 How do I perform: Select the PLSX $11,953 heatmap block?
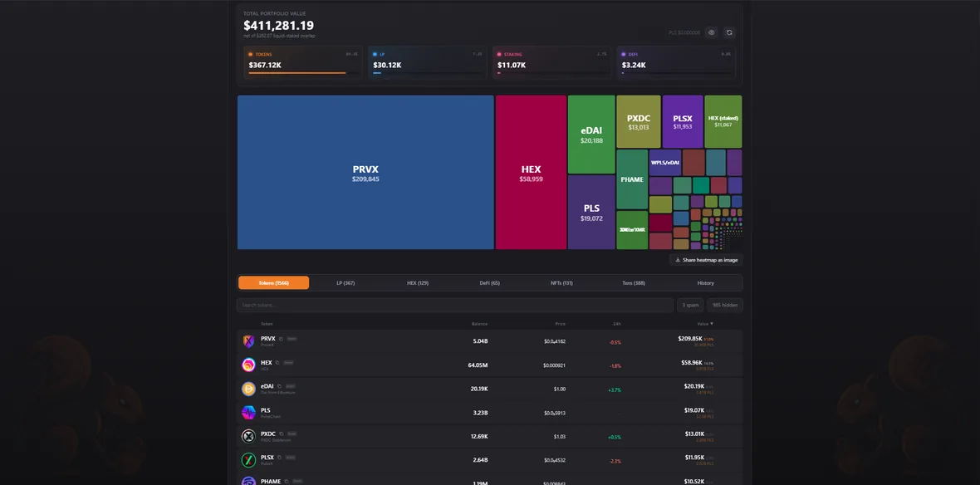pos(683,122)
